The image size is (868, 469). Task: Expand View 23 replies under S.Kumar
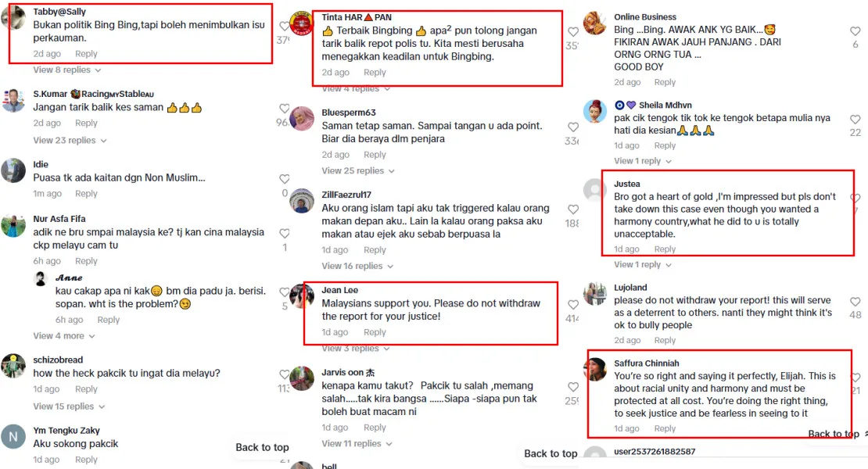70,141
